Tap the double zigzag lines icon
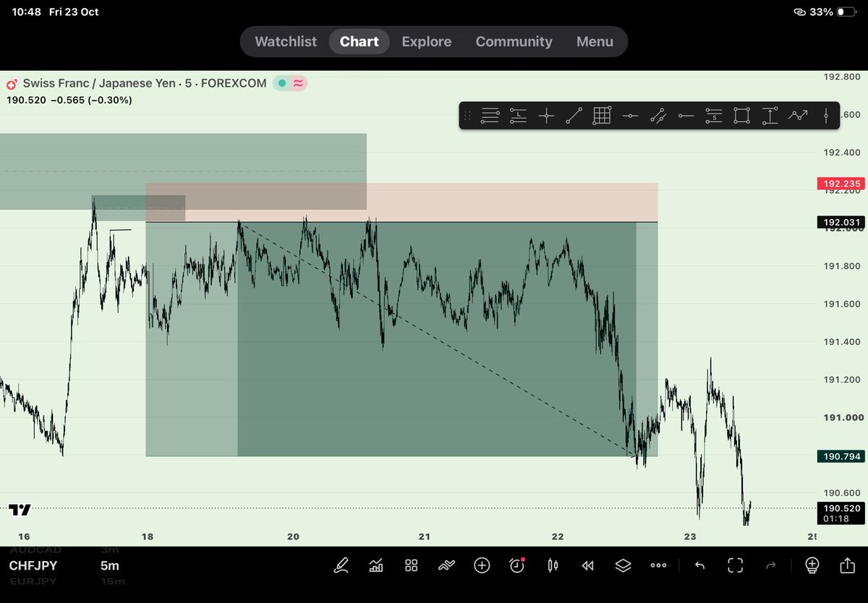 (x=447, y=565)
